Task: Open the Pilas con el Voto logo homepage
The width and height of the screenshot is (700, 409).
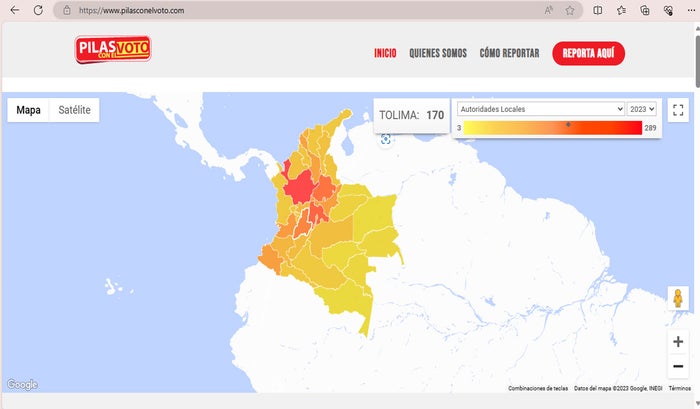Action: click(x=112, y=51)
